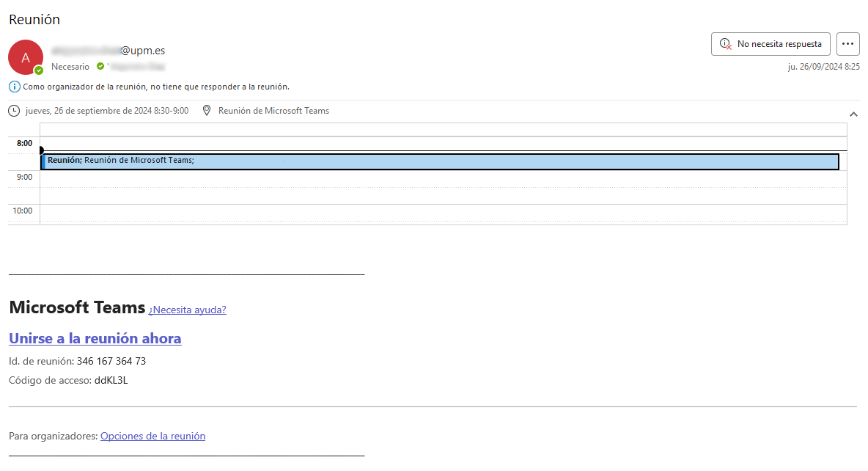Viewport: 868px width, 471px height.
Task: Click Unirse a la reunión ahora link
Action: click(x=95, y=338)
